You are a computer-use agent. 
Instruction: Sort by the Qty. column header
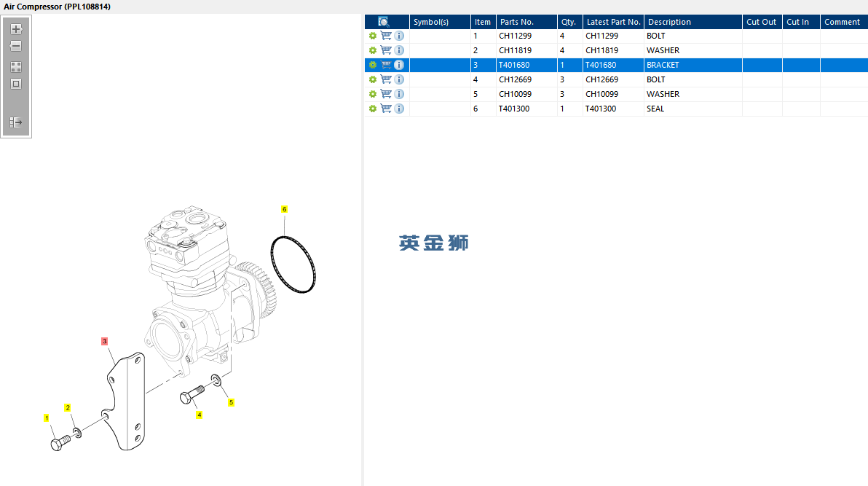tap(569, 22)
